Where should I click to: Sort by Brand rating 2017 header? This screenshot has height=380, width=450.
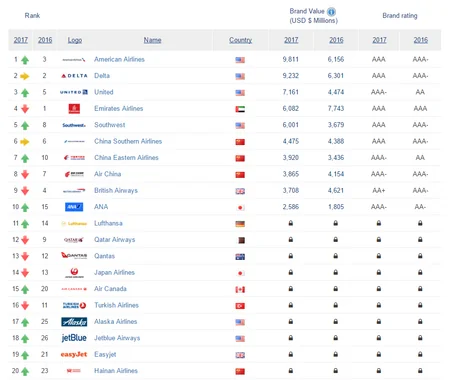(x=379, y=40)
